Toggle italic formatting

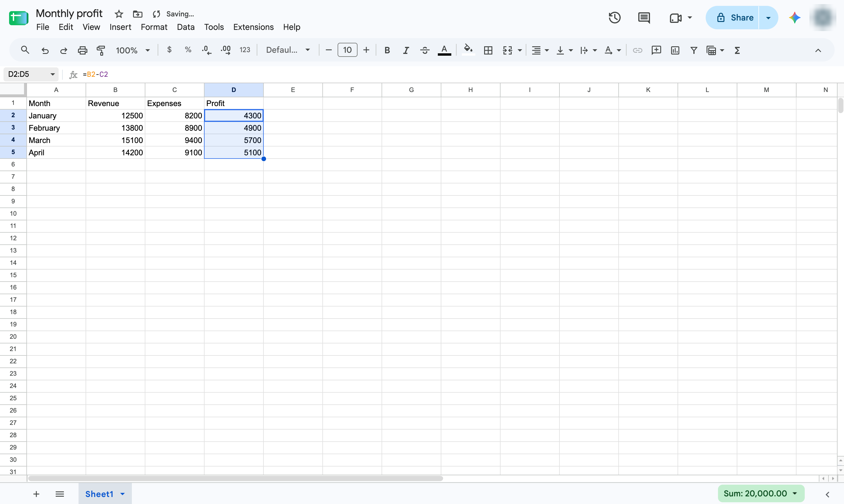[406, 50]
